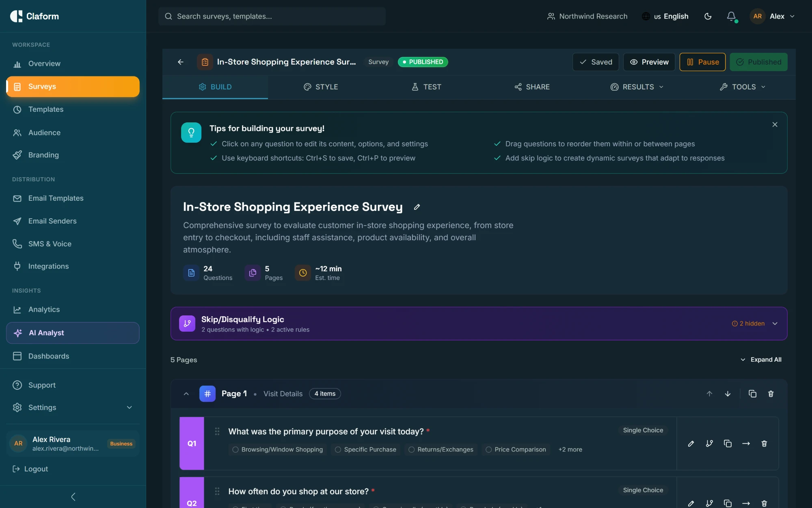The height and width of the screenshot is (508, 812).
Task: Click the green Published button
Action: [x=758, y=62]
